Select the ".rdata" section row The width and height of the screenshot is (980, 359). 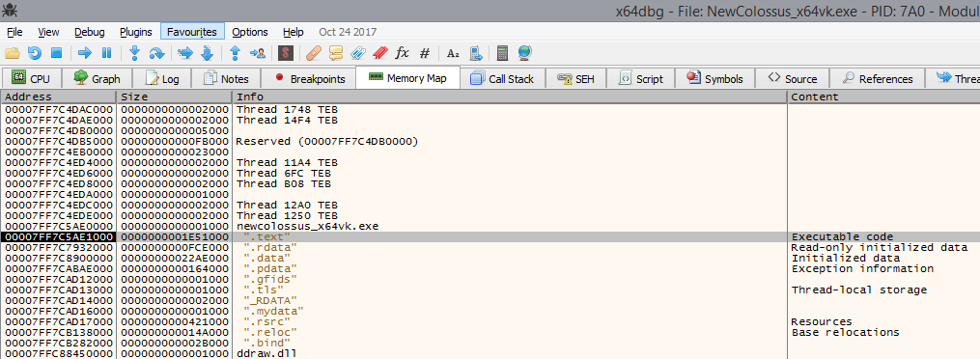pos(490,248)
